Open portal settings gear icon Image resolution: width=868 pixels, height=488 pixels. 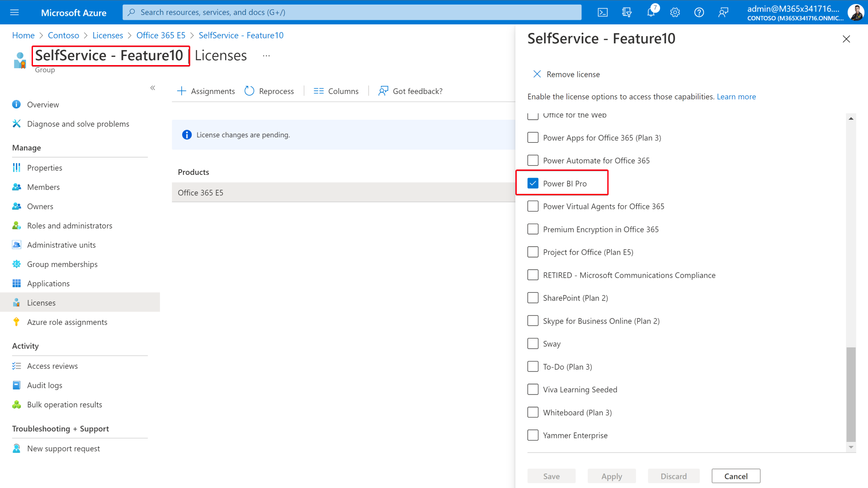pyautogui.click(x=675, y=12)
